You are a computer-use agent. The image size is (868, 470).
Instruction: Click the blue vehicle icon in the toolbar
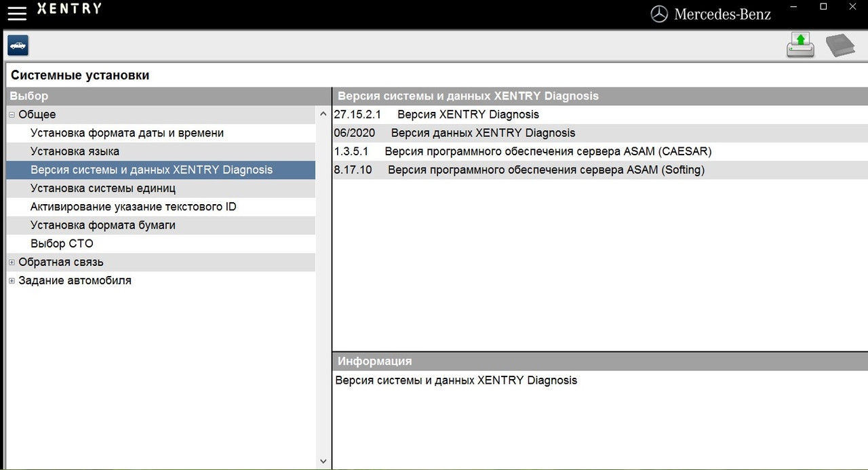tap(18, 45)
